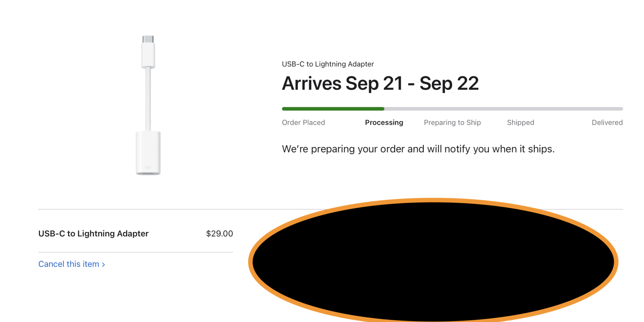Image resolution: width=644 pixels, height=322 pixels.
Task: Click the green filled part of the progress bar
Action: tap(333, 109)
